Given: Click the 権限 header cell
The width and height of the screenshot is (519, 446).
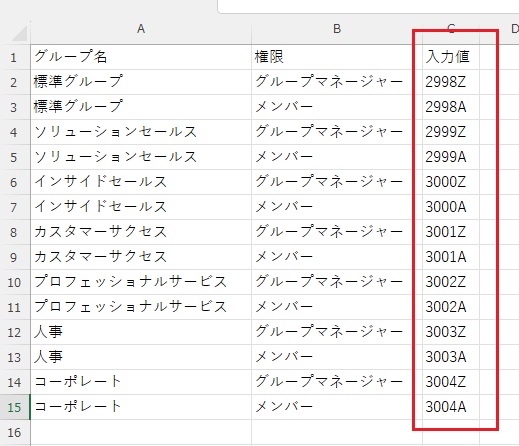Looking at the screenshot, I should coord(337,57).
